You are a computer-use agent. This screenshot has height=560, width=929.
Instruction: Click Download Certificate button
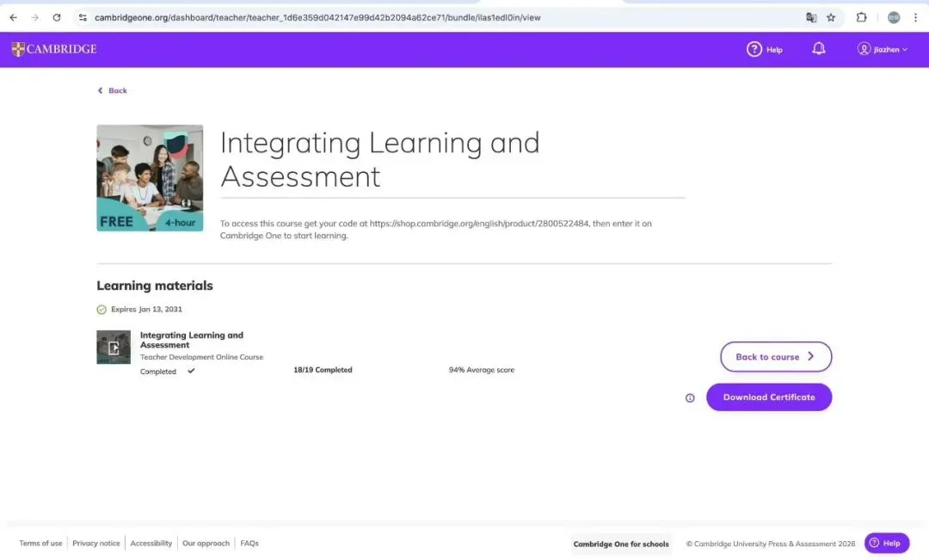769,397
